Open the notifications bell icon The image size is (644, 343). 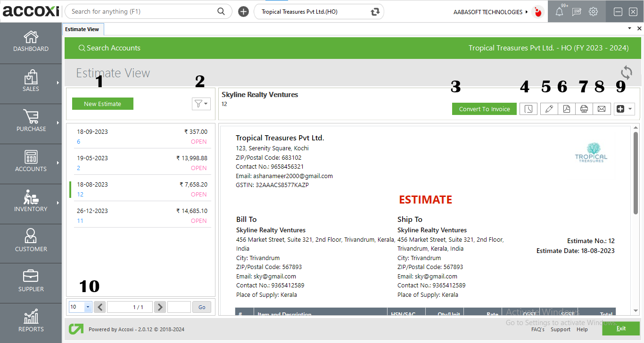pyautogui.click(x=560, y=11)
